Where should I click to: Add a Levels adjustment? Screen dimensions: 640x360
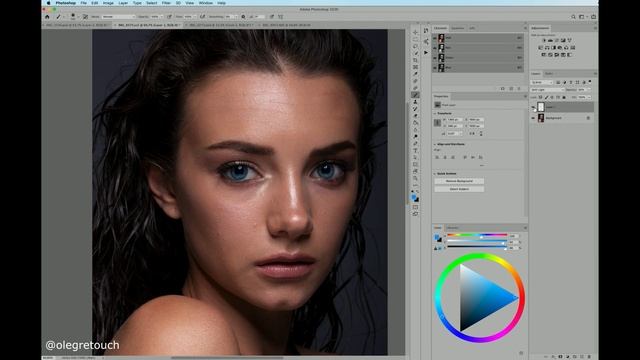pyautogui.click(x=550, y=40)
